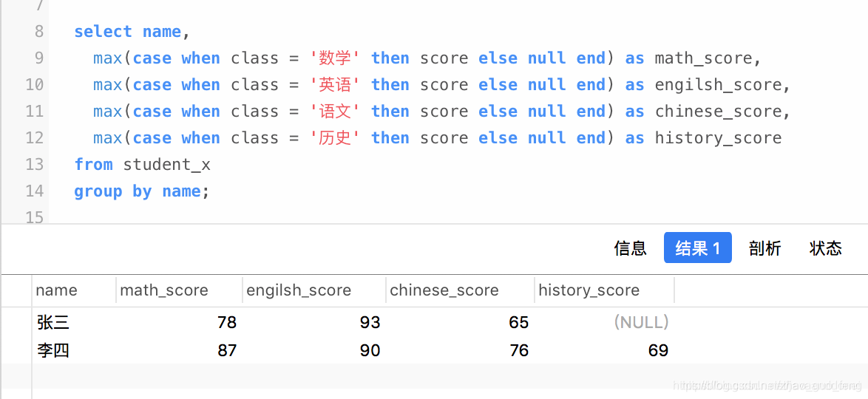The image size is (868, 399).
Task: Click the engilsh_score alias in query
Action: click(718, 85)
